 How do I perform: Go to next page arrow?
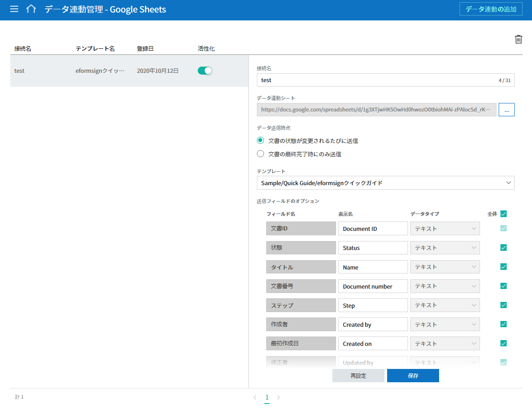coord(278,397)
